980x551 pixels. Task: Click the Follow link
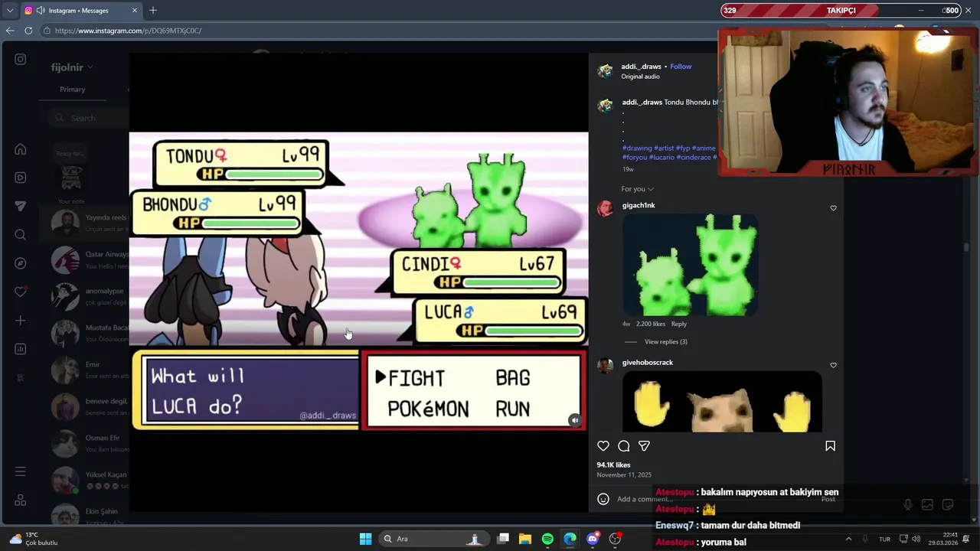click(681, 67)
